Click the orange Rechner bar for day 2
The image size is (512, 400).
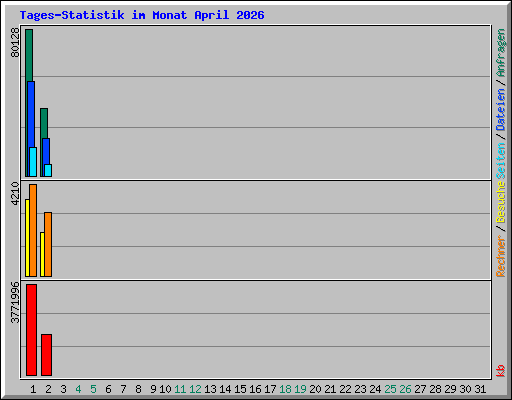pyautogui.click(x=48, y=244)
